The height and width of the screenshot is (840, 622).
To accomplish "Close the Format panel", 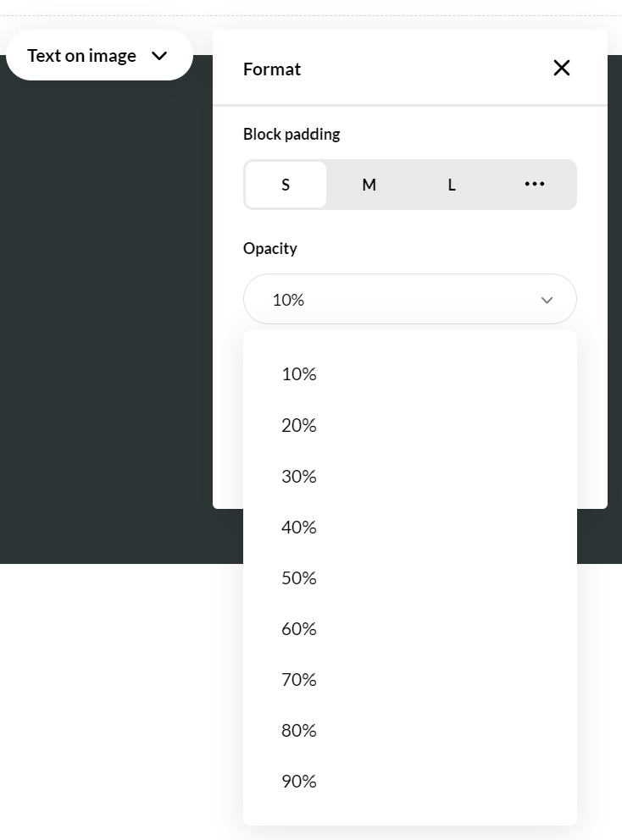I will tap(561, 69).
